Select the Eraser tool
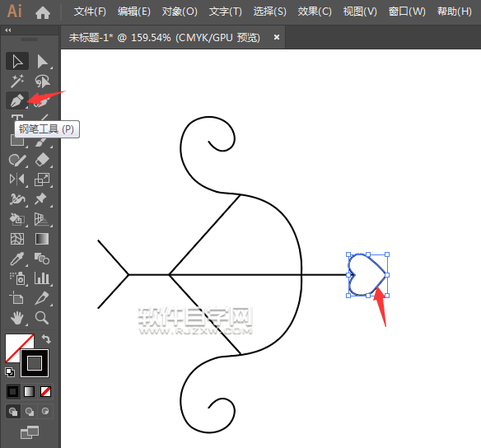The width and height of the screenshot is (481, 448). click(42, 160)
